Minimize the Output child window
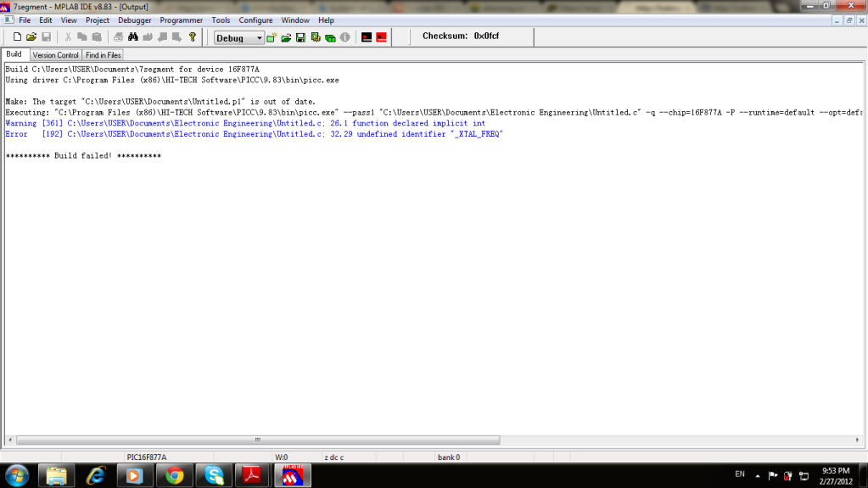868x488 pixels. pos(837,20)
